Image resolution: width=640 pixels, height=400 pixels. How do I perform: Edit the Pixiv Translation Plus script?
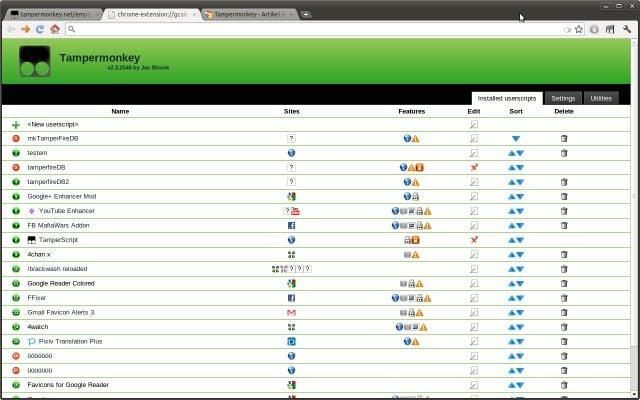coord(473,342)
